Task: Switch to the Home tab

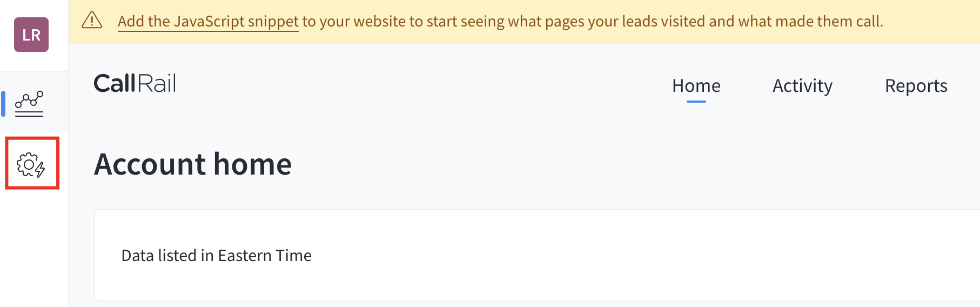Action: click(x=696, y=86)
